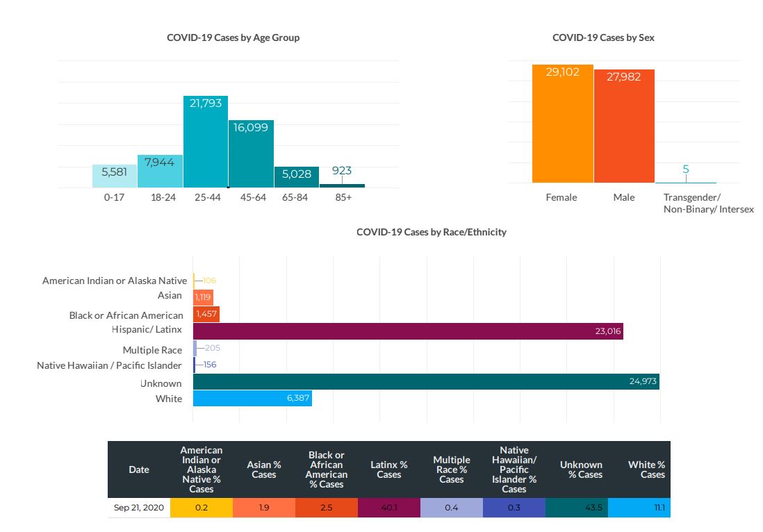Viewport: 763px width, 532px height.
Task: Select the White race/ethnicity bar
Action: point(252,398)
